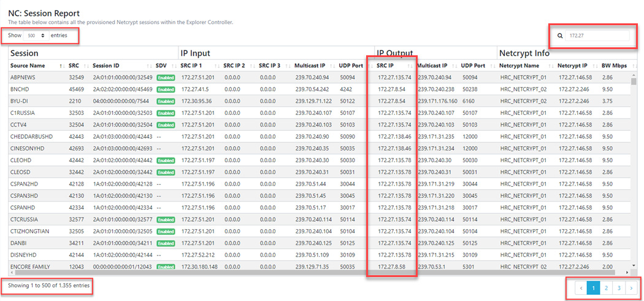This screenshot has width=644, height=301.
Task: Sort by IP Output SRC IP column
Action: coord(395,66)
